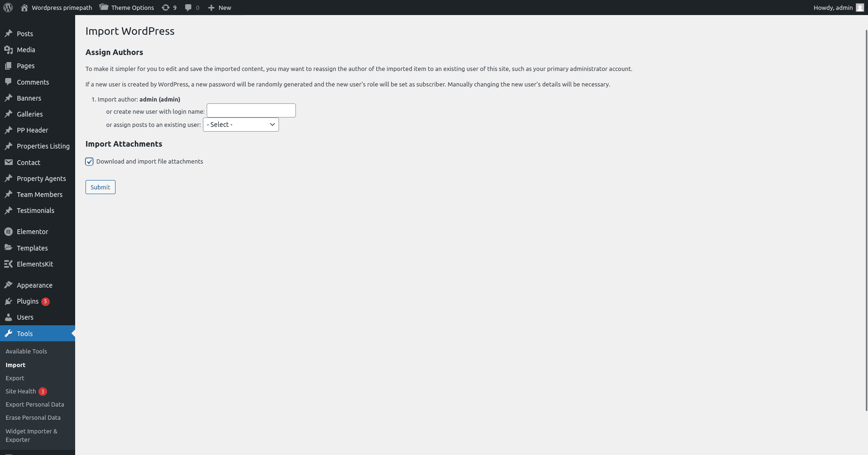Open Available Tools submenu link
This screenshot has width=868, height=455.
tap(26, 351)
